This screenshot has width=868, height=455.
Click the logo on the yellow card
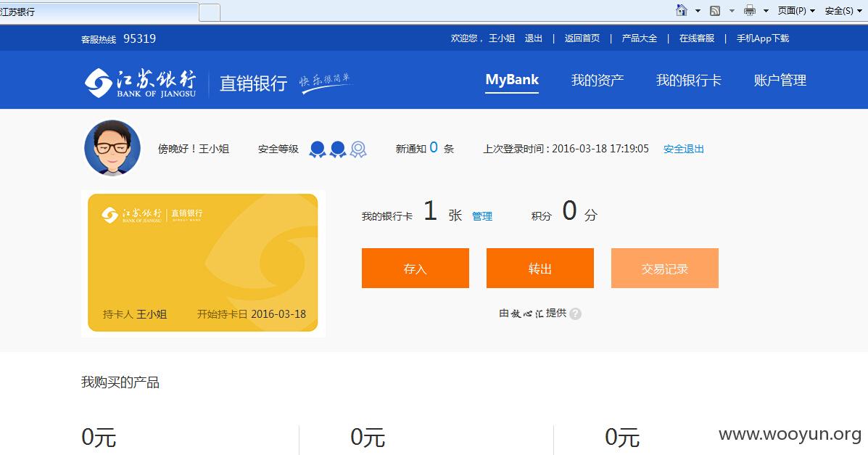152,215
